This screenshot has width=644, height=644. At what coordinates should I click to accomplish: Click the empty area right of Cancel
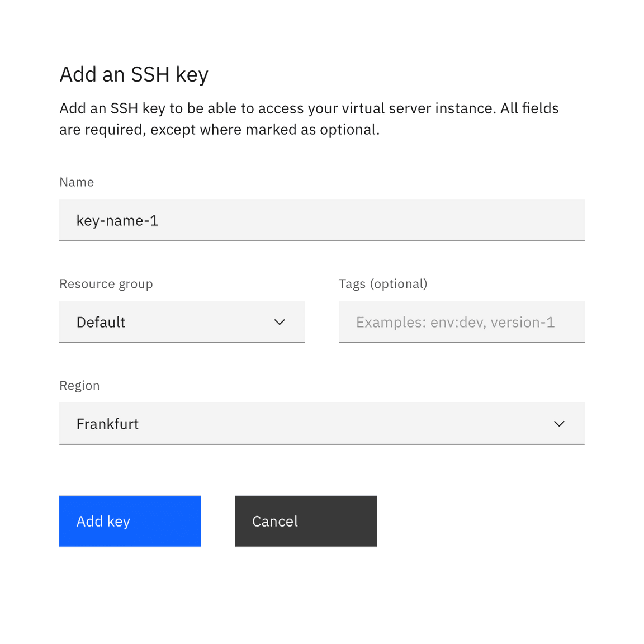[481, 521]
